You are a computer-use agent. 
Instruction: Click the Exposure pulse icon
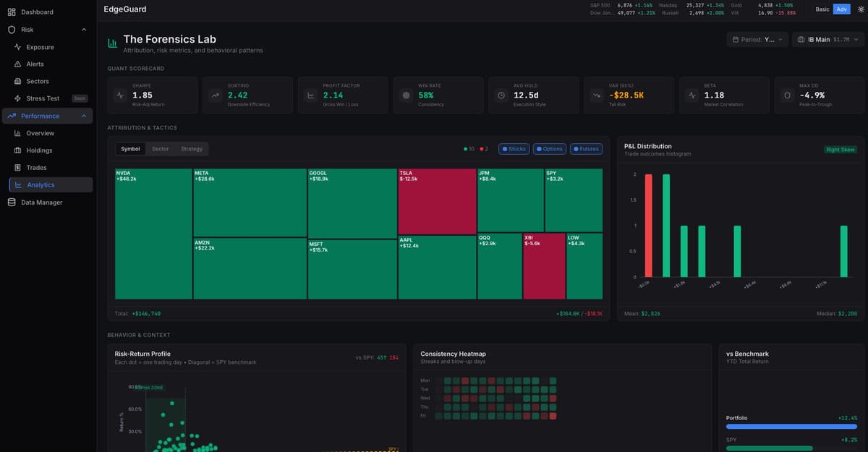[18, 47]
